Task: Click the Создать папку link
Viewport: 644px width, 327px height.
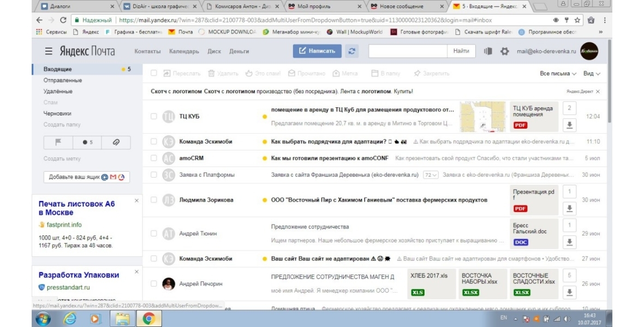Action: pos(62,125)
